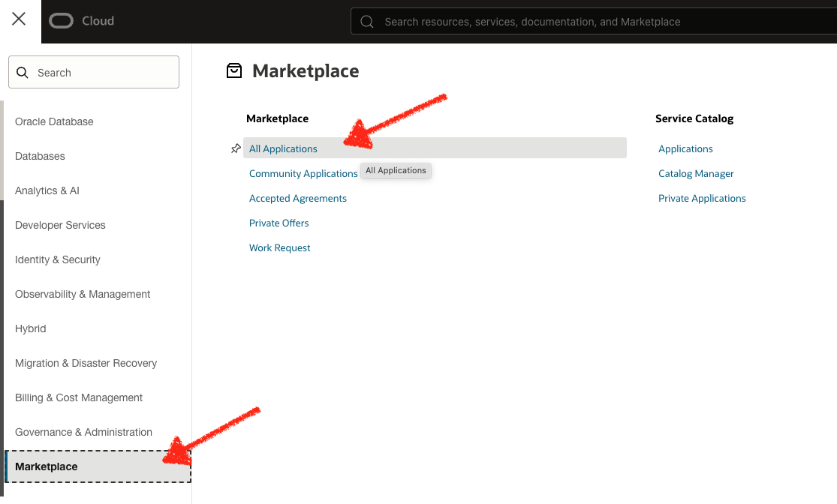Select Marketplace in the navigation menu
Image resolution: width=837 pixels, height=504 pixels.
(98, 466)
